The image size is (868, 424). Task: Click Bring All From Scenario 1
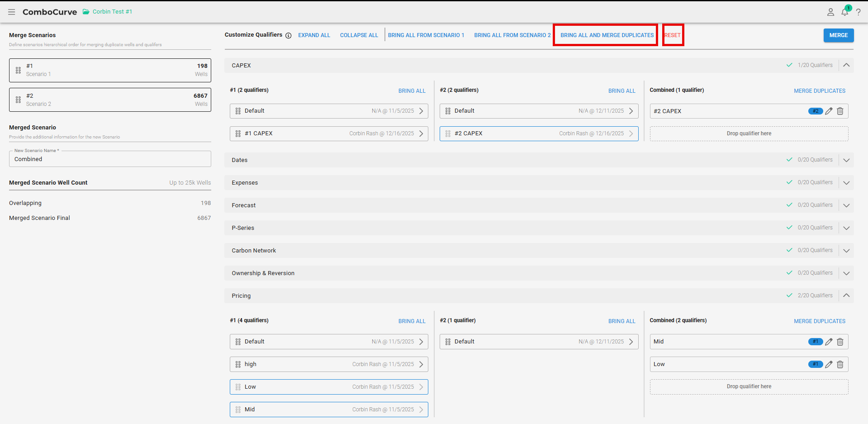point(426,35)
